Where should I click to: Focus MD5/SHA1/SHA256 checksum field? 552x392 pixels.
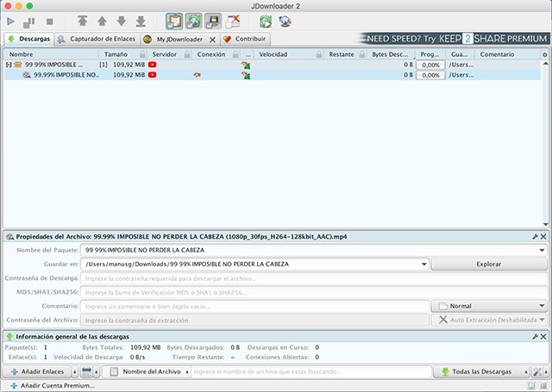coord(314,293)
